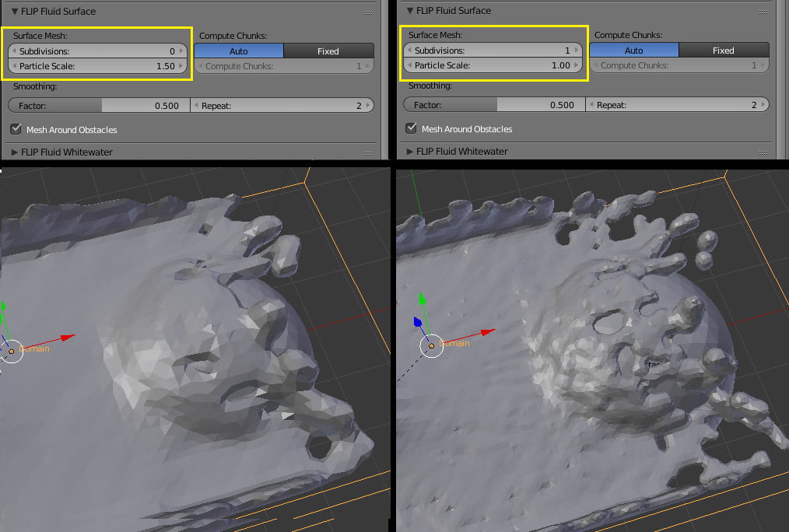Screen dimensions: 789x532
Task: Select Fixed compute chunks in right panel
Action: pos(724,51)
